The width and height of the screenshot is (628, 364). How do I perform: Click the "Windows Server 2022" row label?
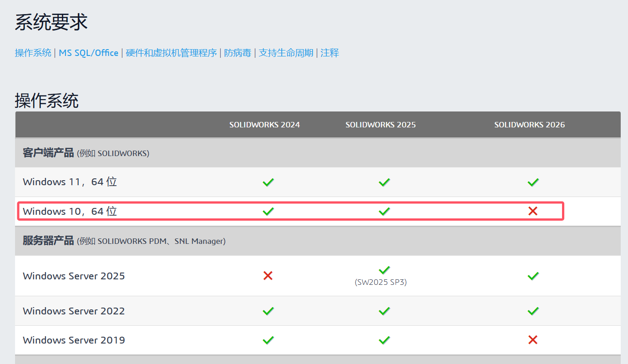(74, 311)
